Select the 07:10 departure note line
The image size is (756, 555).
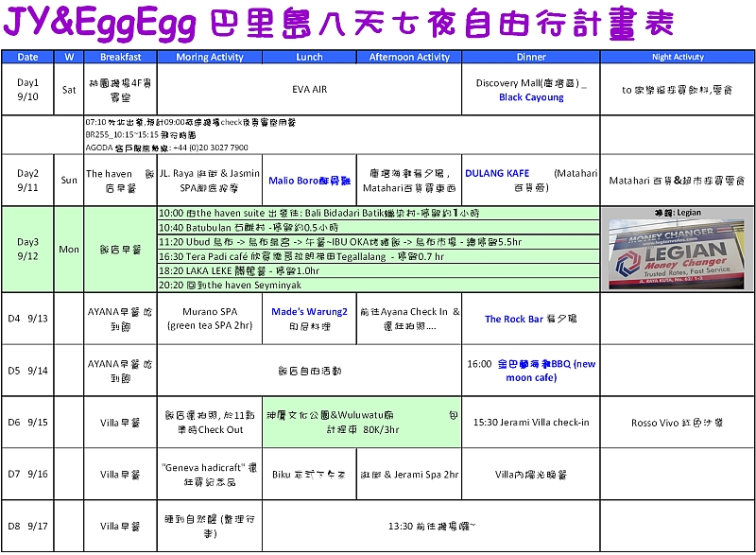pyautogui.click(x=191, y=123)
